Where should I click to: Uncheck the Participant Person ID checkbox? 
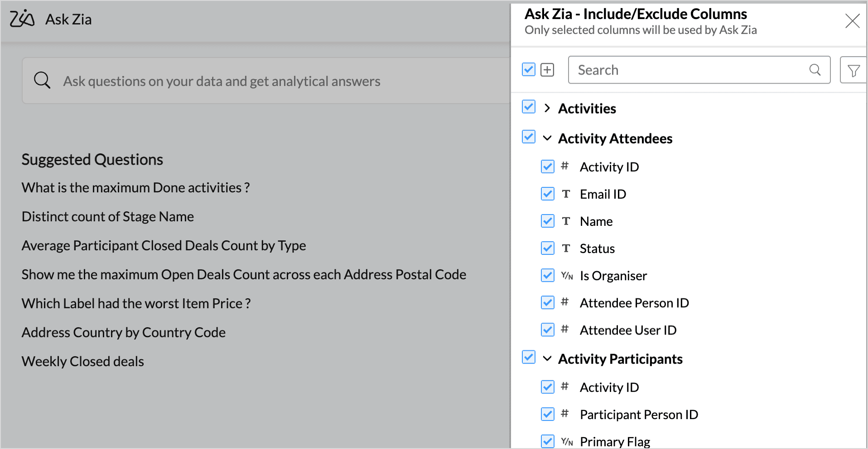(548, 414)
